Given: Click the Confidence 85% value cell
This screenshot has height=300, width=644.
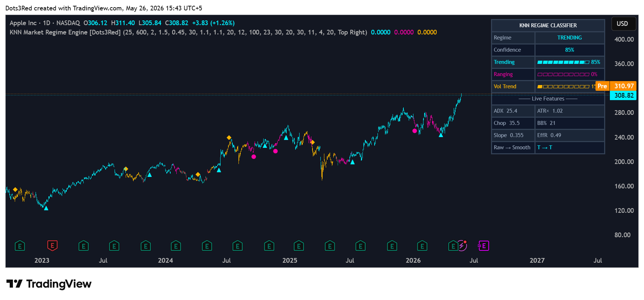Looking at the screenshot, I should pos(570,50).
